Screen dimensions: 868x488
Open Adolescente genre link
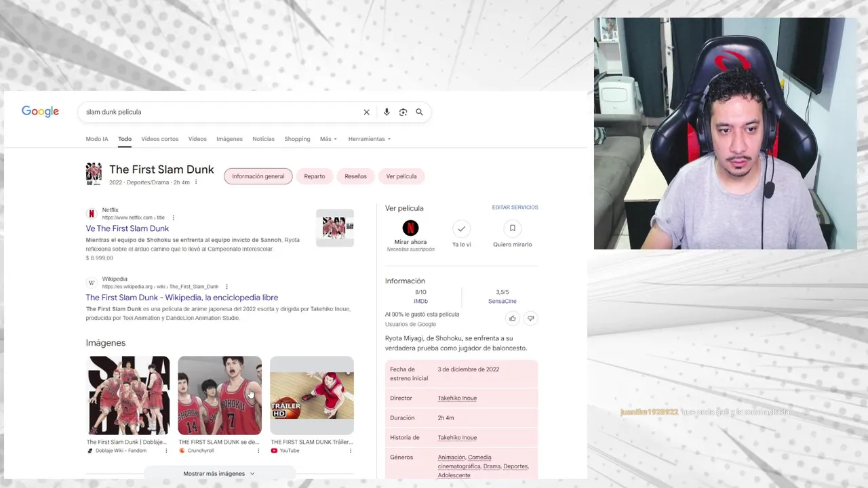(x=454, y=475)
